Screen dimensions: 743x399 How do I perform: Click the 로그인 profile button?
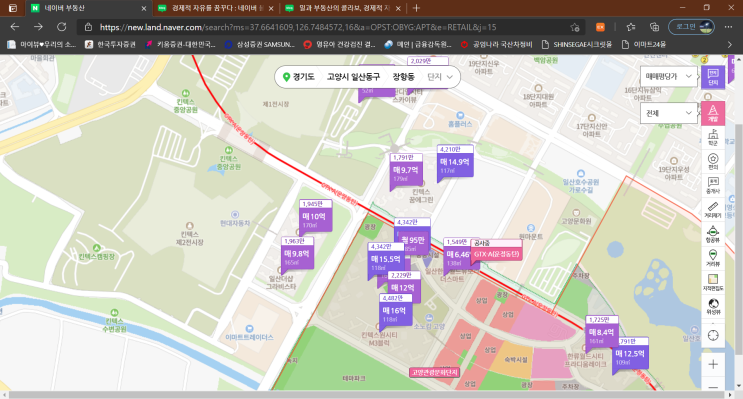coord(691,27)
